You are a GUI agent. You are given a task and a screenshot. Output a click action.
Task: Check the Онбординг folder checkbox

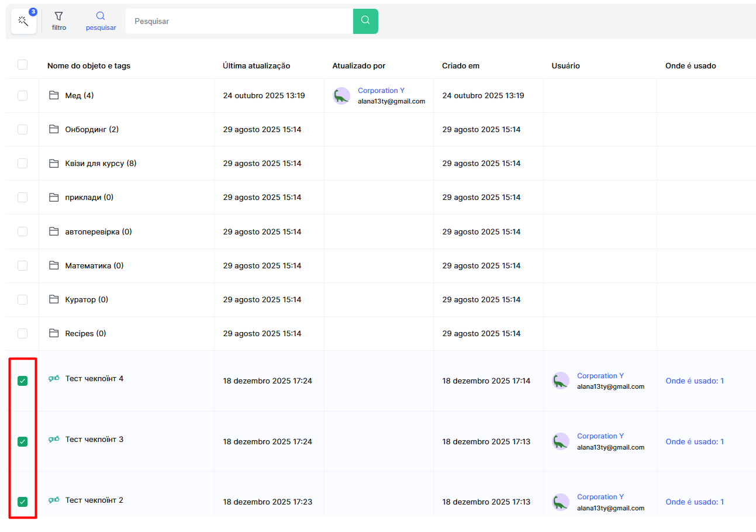(x=22, y=129)
